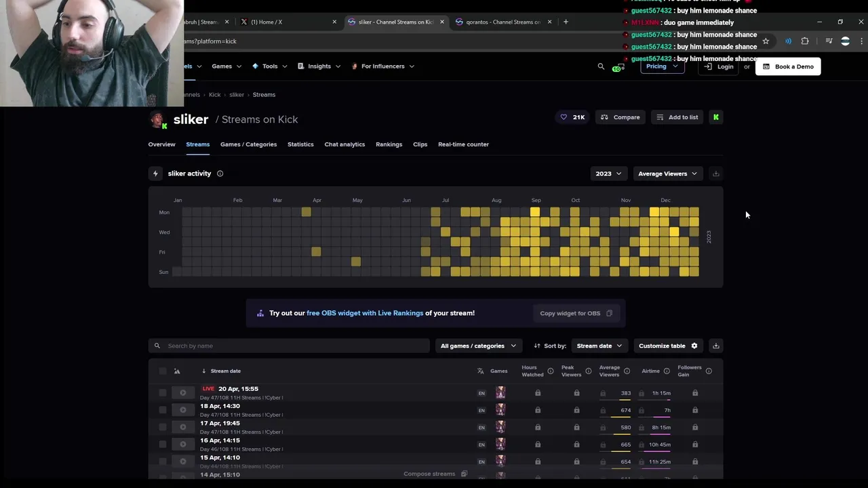This screenshot has height=488, width=868.
Task: Tick checkbox for 17 Apr 19:45 stream
Action: [x=162, y=427]
